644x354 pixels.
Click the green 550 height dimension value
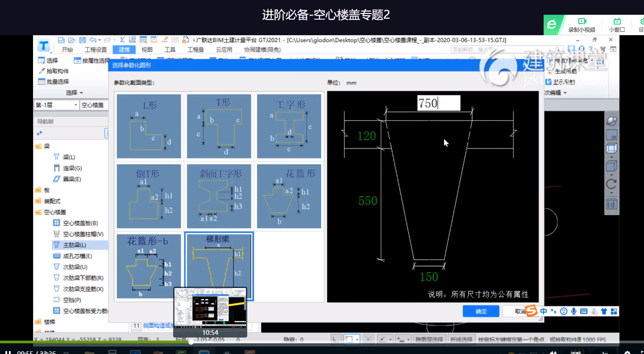[368, 201]
